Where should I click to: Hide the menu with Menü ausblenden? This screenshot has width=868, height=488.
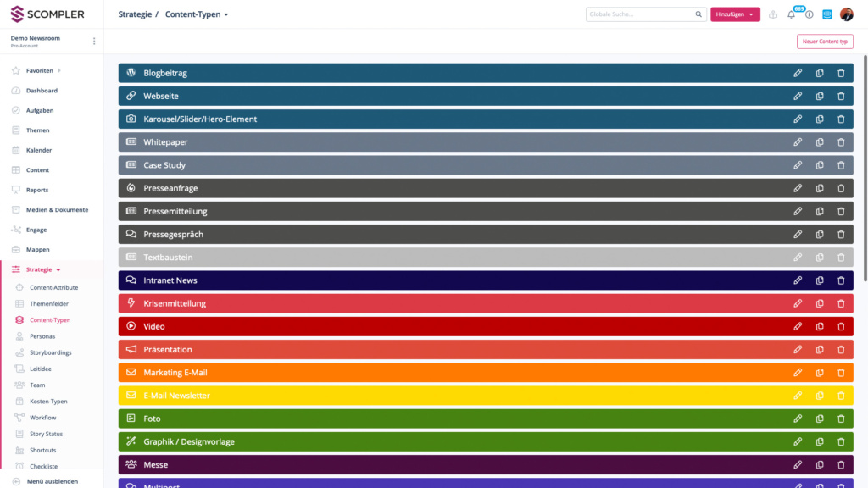tap(52, 481)
